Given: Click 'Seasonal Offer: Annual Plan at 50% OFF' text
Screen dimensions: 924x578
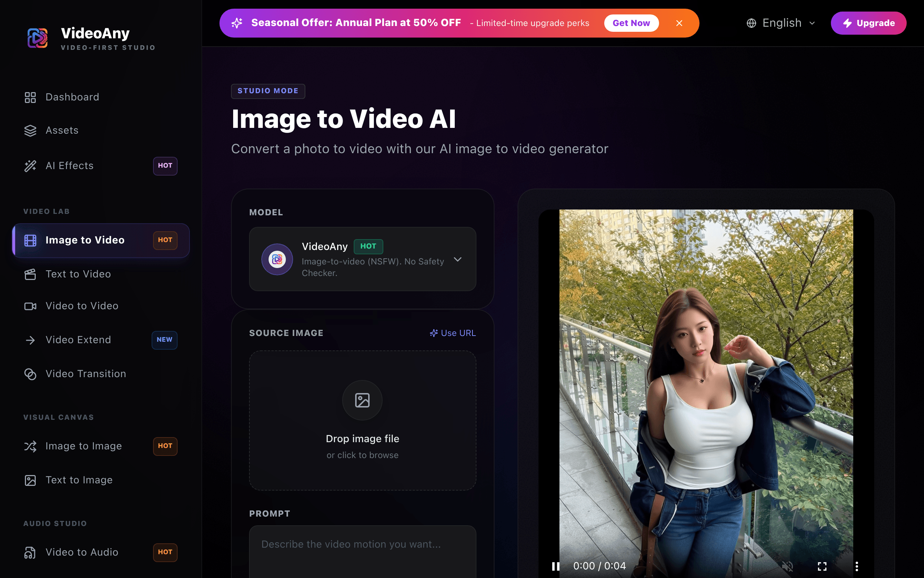Looking at the screenshot, I should pyautogui.click(x=356, y=23).
